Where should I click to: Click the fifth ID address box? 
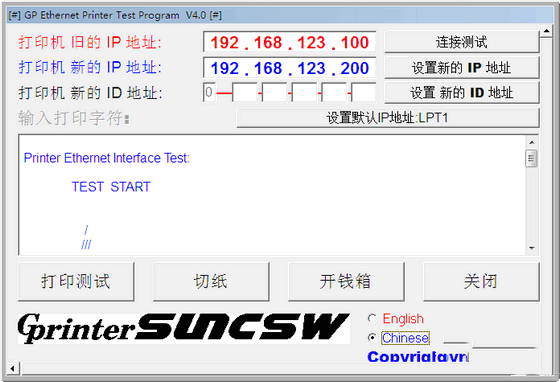point(334,93)
